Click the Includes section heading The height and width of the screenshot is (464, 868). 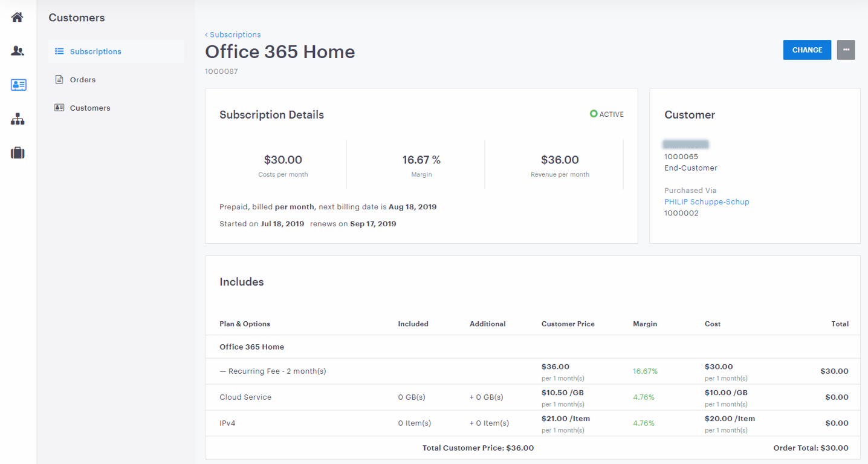tap(241, 282)
